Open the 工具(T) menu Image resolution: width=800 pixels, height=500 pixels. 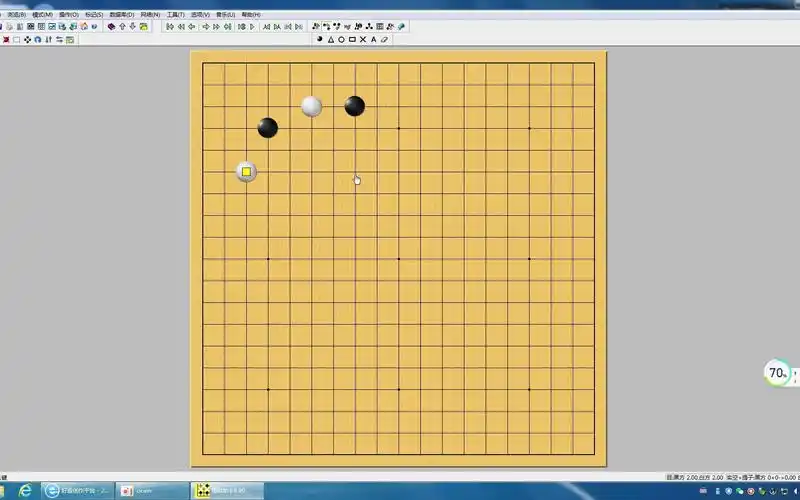(x=176, y=15)
